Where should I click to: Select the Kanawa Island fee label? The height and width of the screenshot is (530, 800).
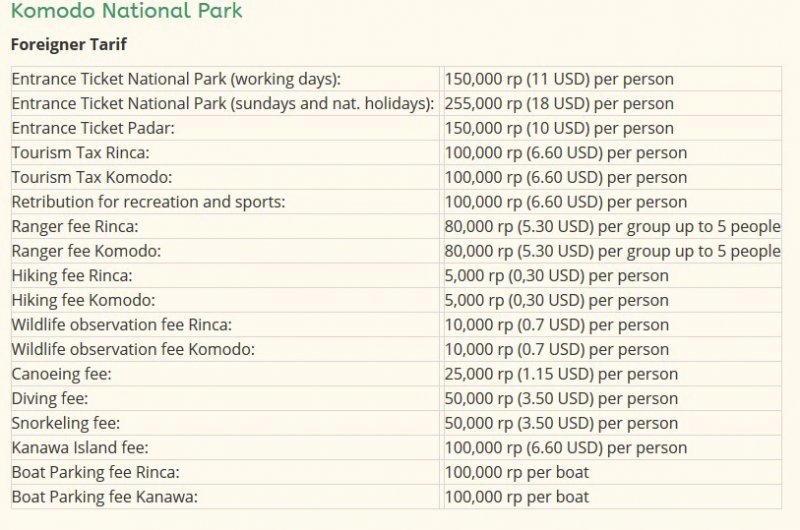[80, 447]
